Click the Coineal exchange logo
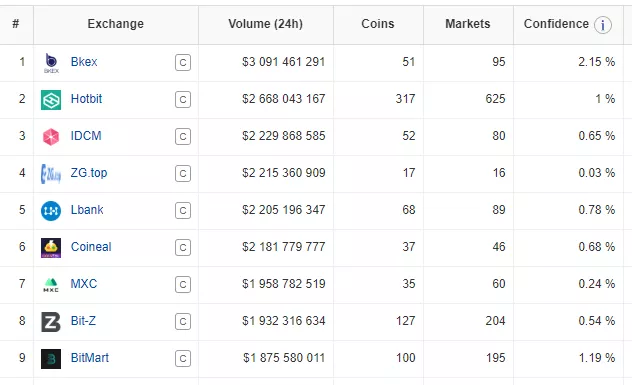Viewport: 632px width, 385px height. 51,248
